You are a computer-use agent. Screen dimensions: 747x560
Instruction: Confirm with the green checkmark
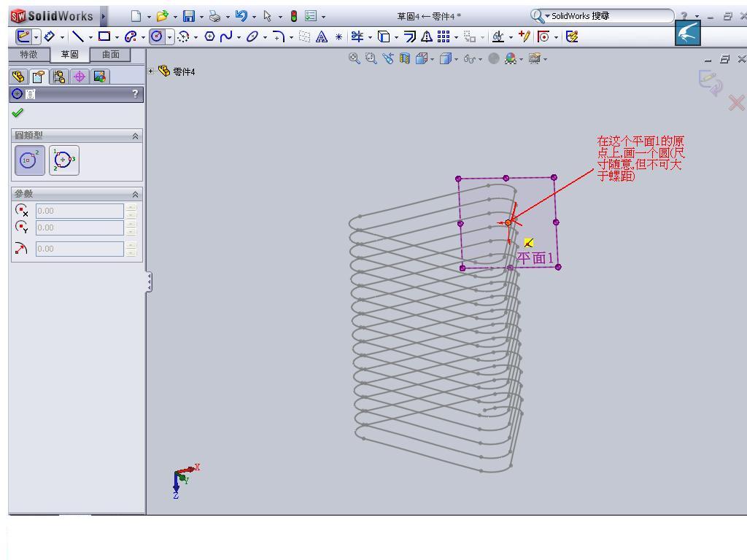(x=18, y=113)
